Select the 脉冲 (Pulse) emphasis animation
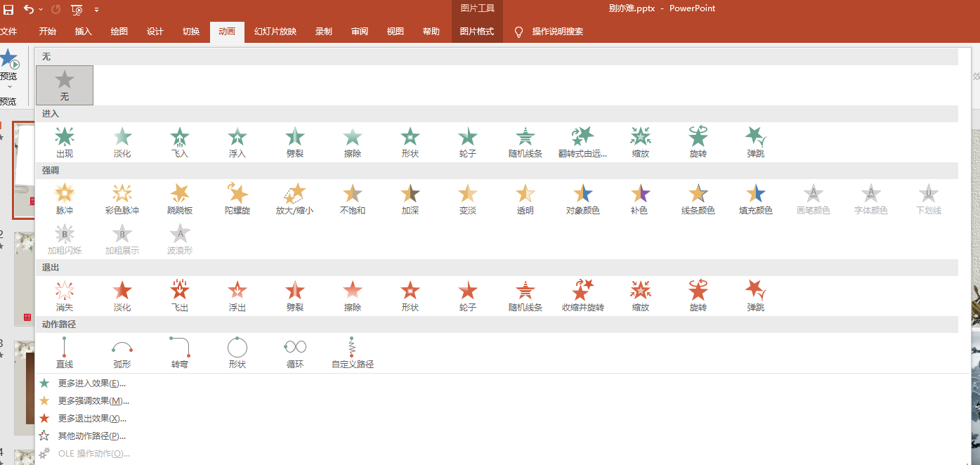 pyautogui.click(x=64, y=199)
